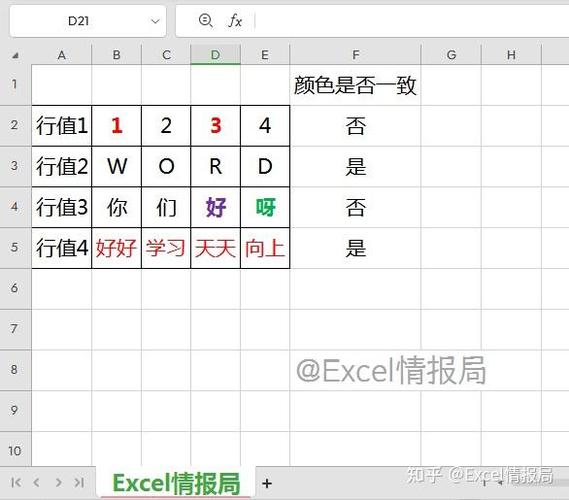
Task: Select column A header
Action: coord(62,55)
